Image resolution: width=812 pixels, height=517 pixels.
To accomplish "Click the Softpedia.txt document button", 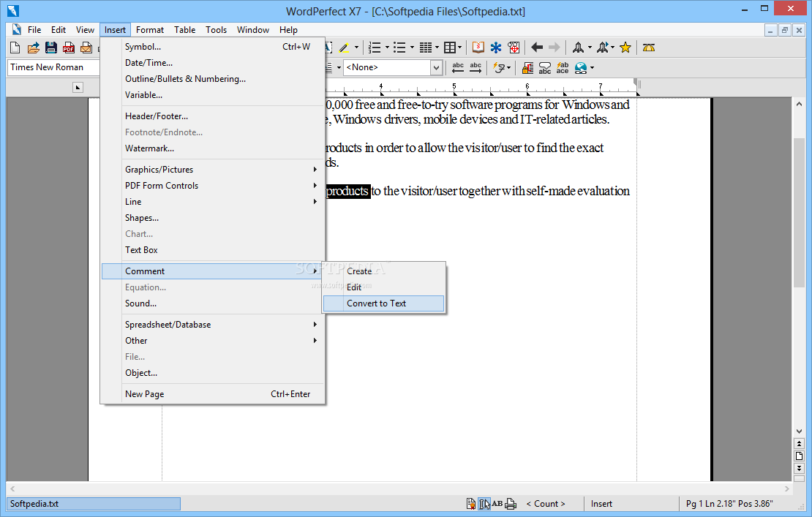I will [x=94, y=504].
